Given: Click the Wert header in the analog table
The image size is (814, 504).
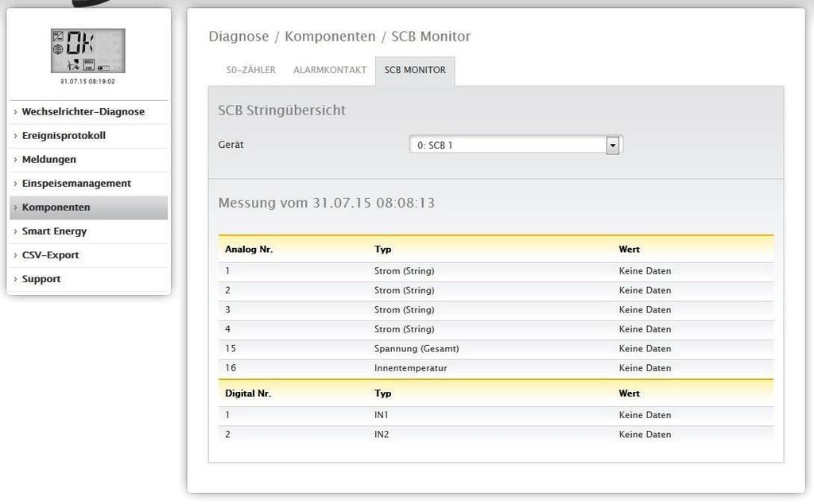Looking at the screenshot, I should [x=630, y=249].
